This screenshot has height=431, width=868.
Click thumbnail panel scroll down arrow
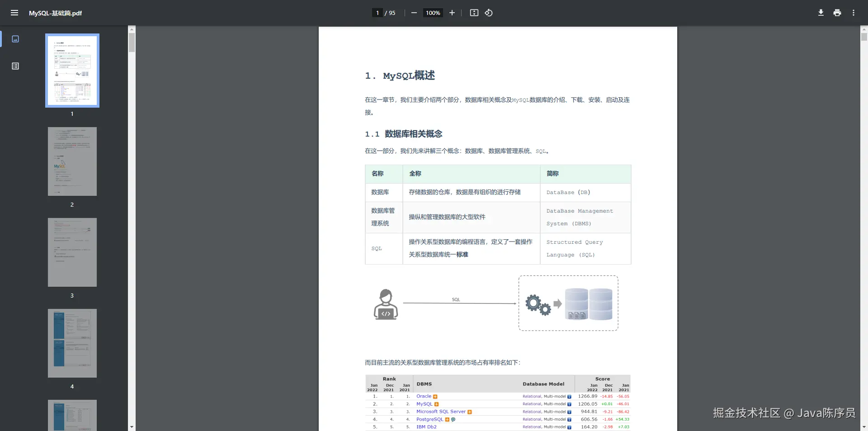pos(132,426)
